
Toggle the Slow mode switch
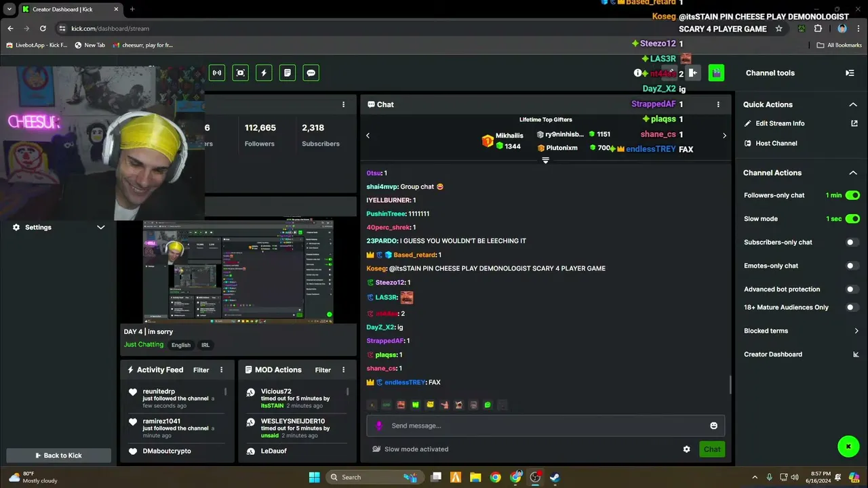tap(852, 219)
